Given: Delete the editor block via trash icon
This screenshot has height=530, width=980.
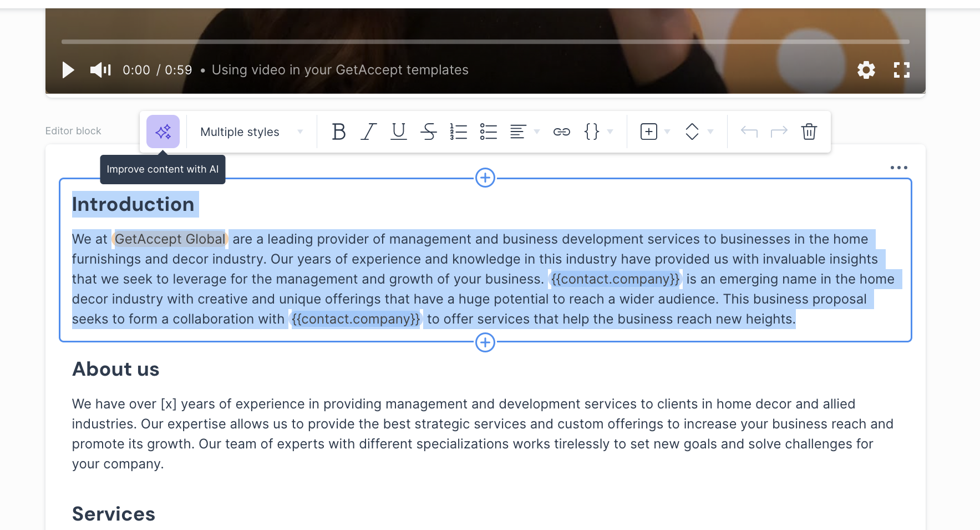Looking at the screenshot, I should [x=809, y=132].
